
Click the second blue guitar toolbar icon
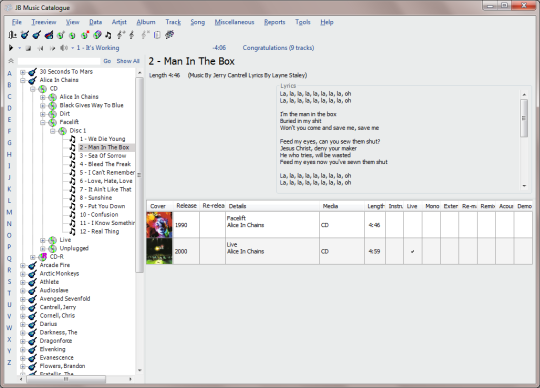[37, 35]
